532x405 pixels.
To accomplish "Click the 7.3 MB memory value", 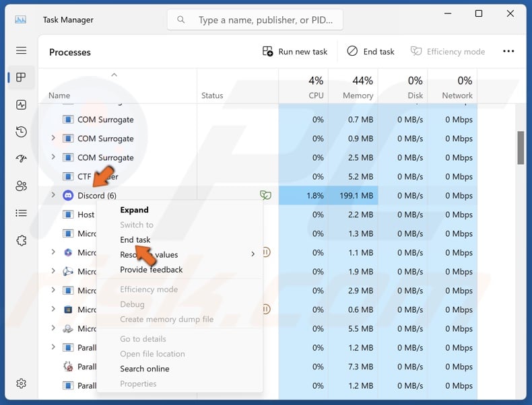I will coord(360,367).
